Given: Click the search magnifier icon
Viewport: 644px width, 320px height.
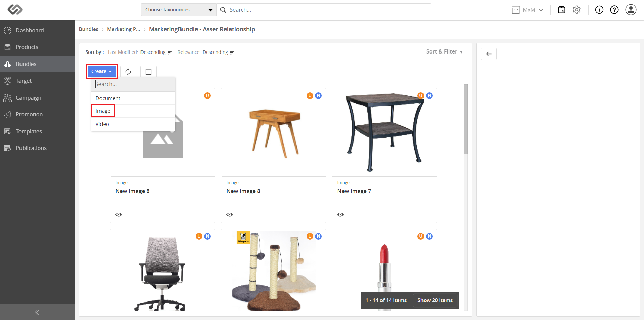Looking at the screenshot, I should click(x=223, y=10).
